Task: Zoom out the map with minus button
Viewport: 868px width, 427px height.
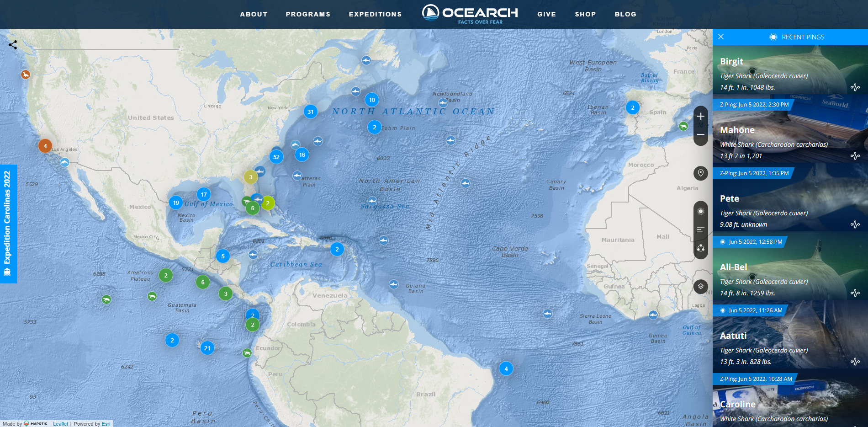Action: pyautogui.click(x=700, y=135)
